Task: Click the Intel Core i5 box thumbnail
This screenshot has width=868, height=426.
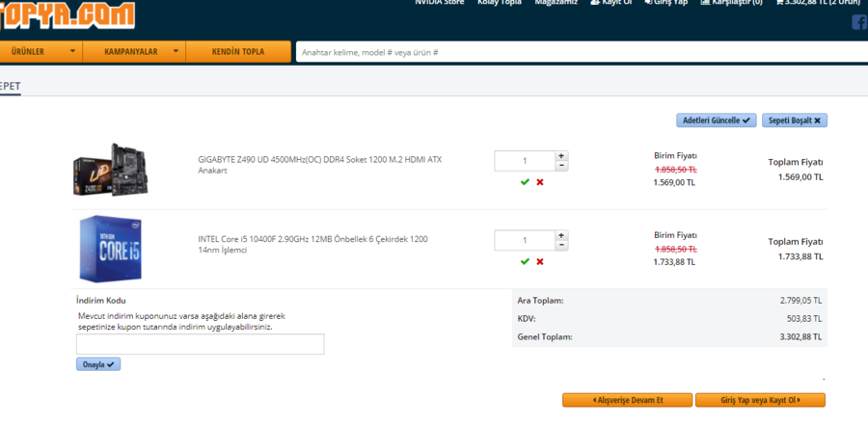Action: click(x=110, y=249)
